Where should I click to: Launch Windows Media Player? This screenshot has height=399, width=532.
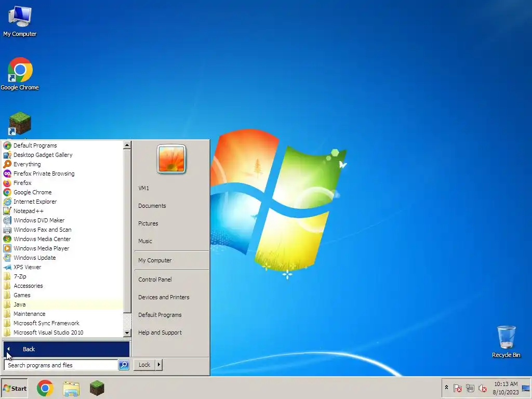(x=63, y=248)
